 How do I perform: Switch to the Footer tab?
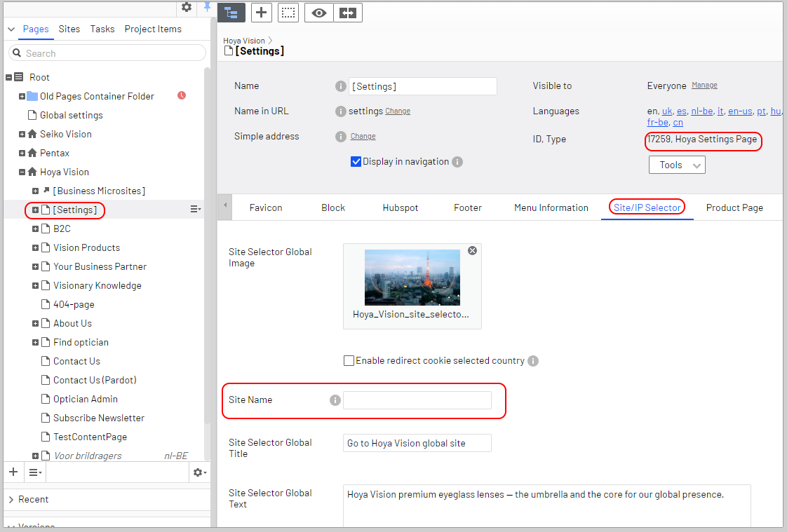[x=467, y=207]
